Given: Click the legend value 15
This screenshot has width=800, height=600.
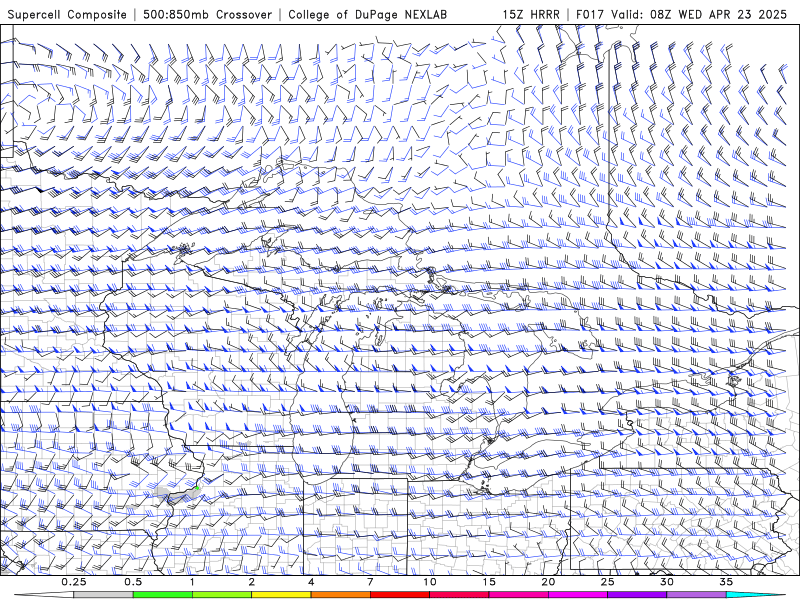Looking at the screenshot, I should 489,582.
